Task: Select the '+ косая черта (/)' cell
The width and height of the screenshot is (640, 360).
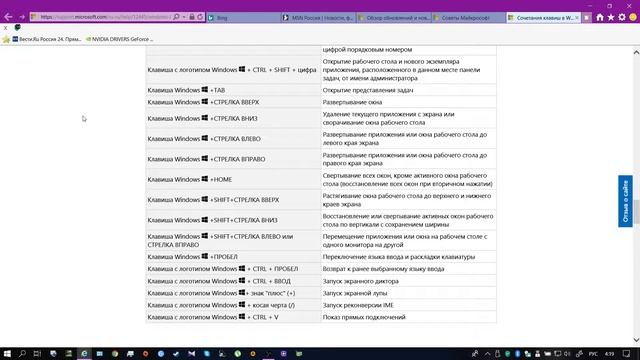Action: point(233,305)
